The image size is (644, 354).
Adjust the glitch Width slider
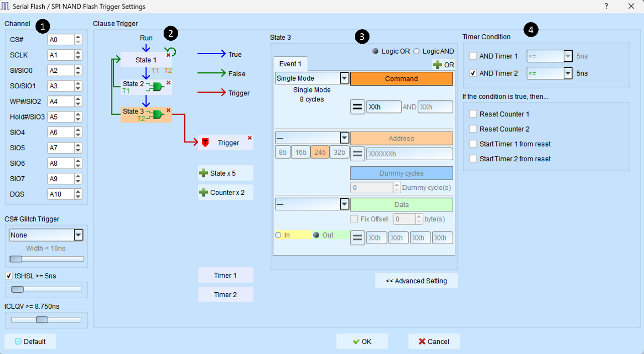tap(46, 259)
